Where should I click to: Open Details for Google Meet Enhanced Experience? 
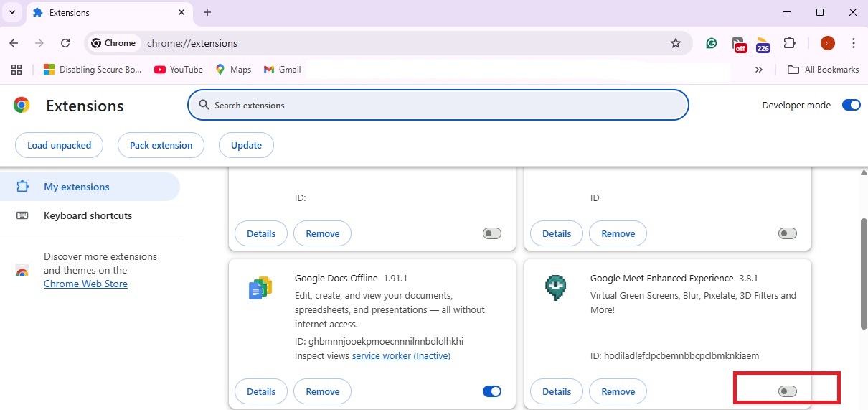(x=557, y=391)
